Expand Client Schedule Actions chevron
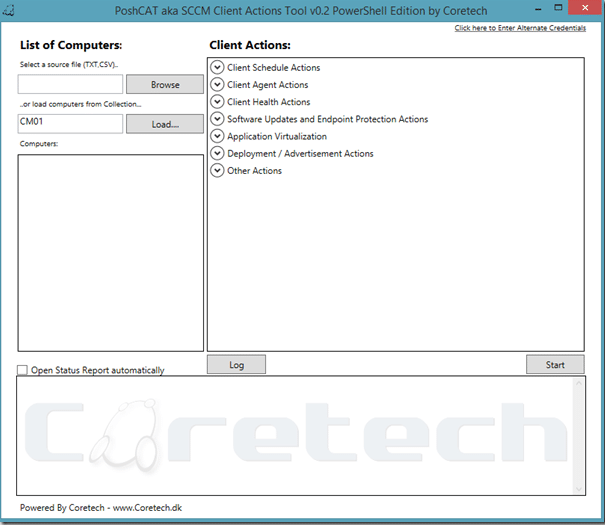Image resolution: width=605 pixels, height=525 pixels. (217, 68)
